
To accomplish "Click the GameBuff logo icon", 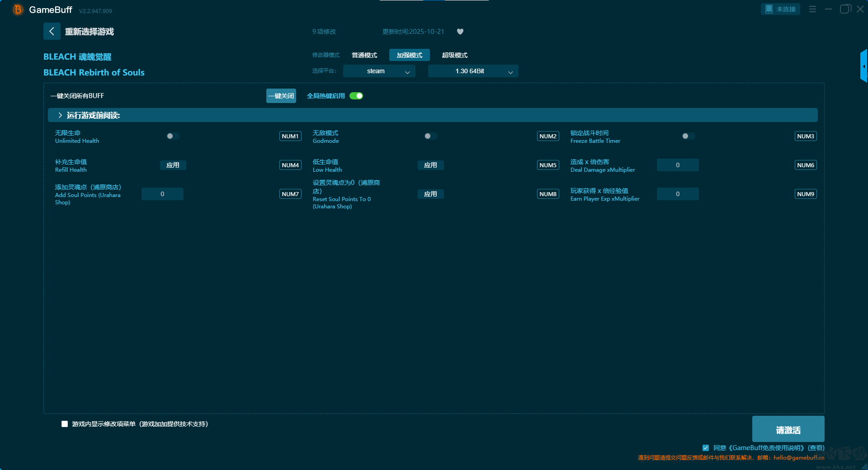I will pos(18,9).
